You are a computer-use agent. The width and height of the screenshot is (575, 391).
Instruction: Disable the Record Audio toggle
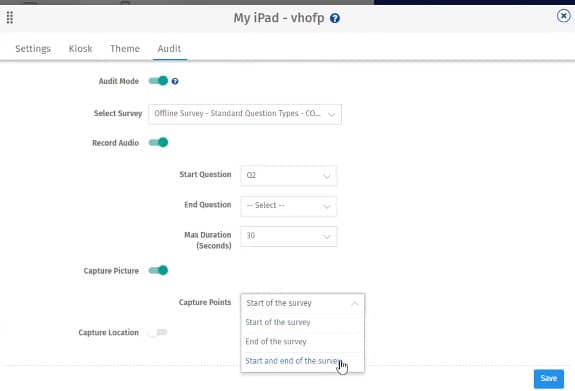[158, 142]
